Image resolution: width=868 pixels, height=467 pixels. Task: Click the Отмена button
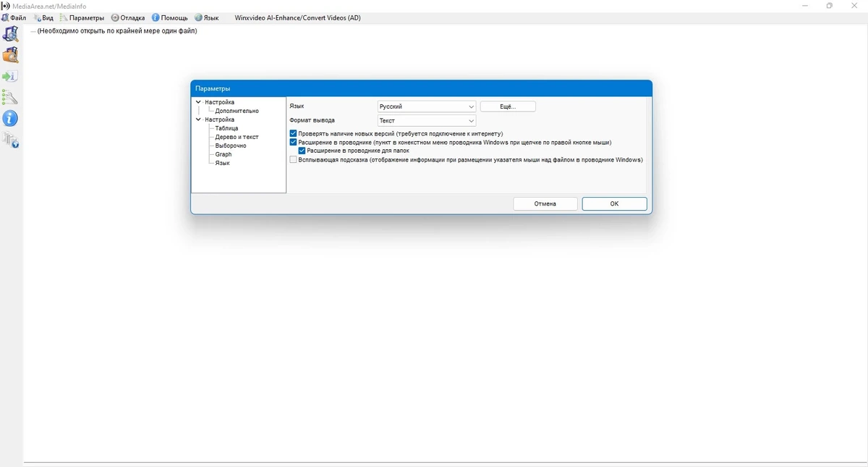click(545, 204)
